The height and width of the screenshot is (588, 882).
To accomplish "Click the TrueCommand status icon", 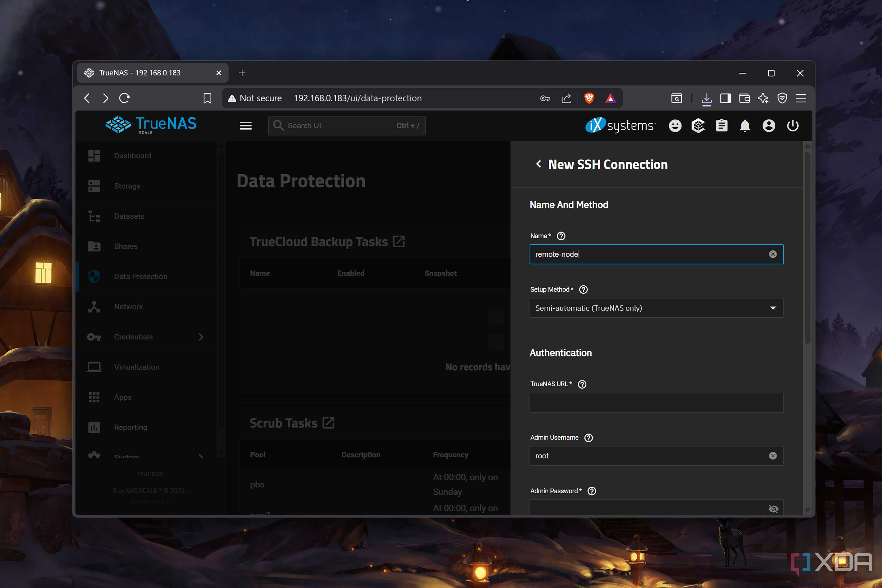I will click(x=698, y=126).
